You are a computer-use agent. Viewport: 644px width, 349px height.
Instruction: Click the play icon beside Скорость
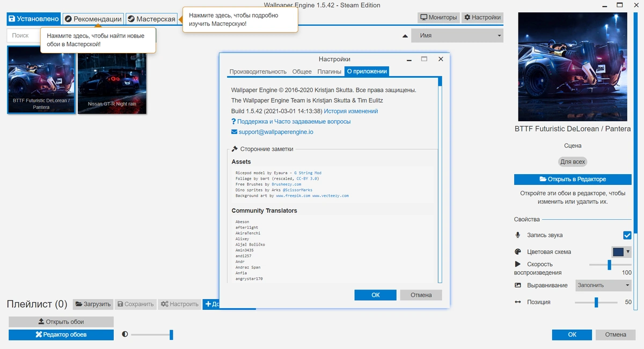tap(518, 264)
